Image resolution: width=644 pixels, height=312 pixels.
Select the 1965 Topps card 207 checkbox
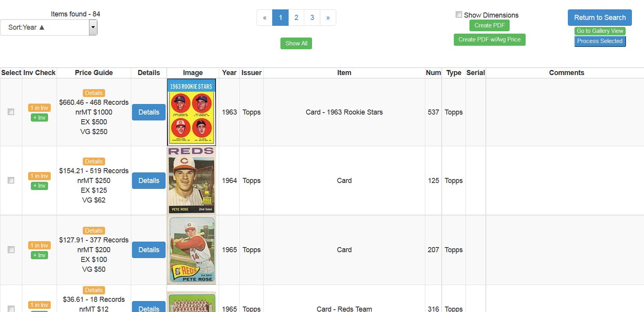11,249
